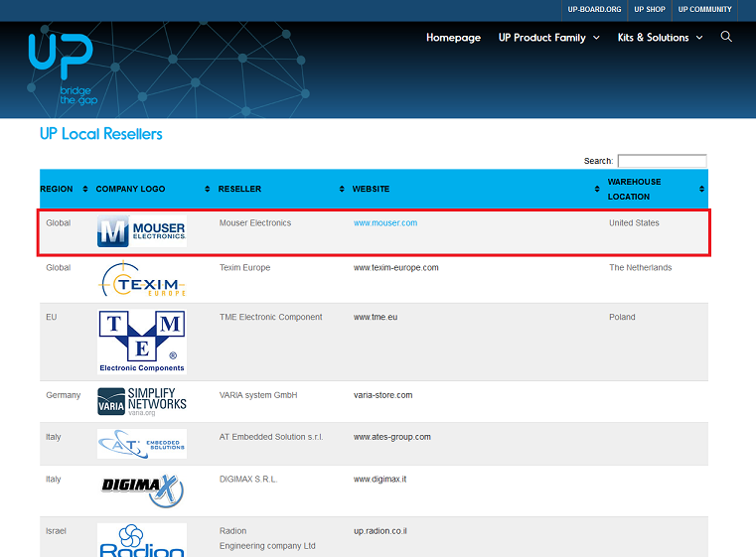Open UP-BOARD.ORG top link
Image resolution: width=756 pixels, height=557 pixels.
[x=594, y=9]
